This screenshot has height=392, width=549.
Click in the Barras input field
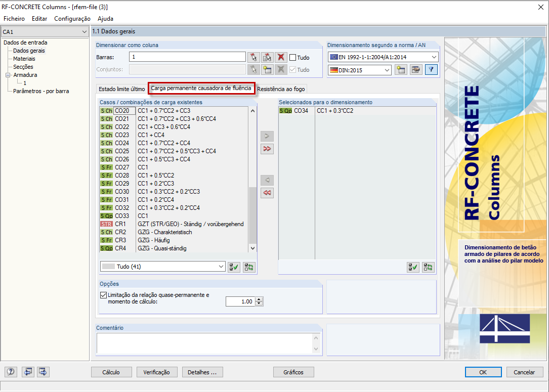click(187, 57)
